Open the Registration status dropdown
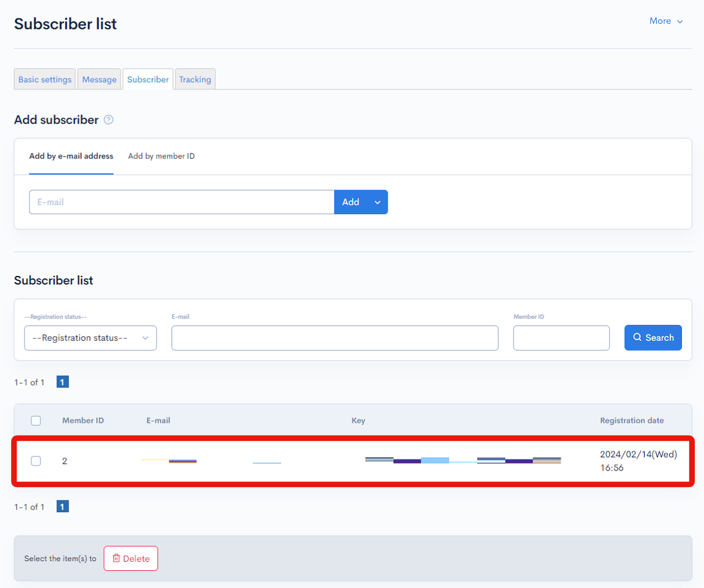Screen dimensions: 704x588 point(90,338)
